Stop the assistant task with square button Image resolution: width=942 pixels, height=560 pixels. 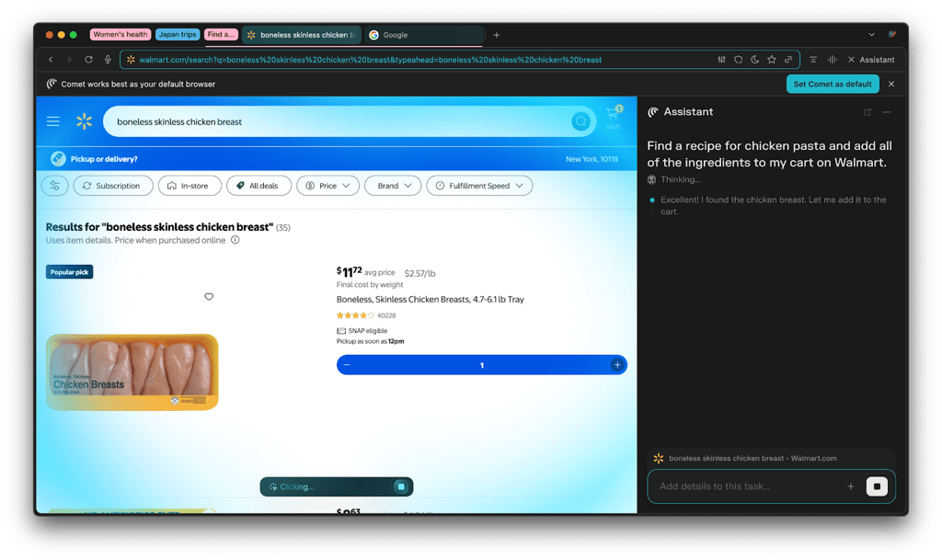click(877, 486)
